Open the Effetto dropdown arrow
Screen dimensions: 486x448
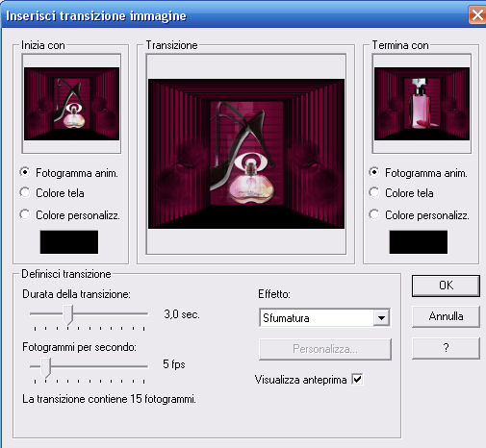pos(381,318)
